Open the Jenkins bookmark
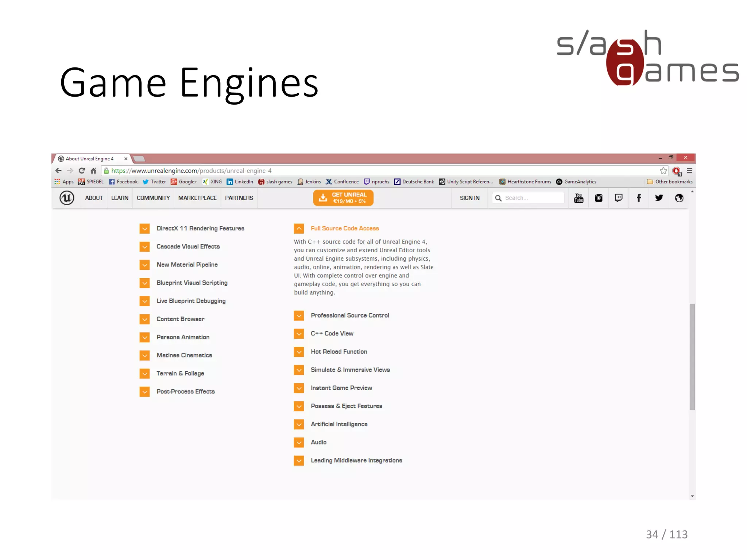 coord(309,182)
